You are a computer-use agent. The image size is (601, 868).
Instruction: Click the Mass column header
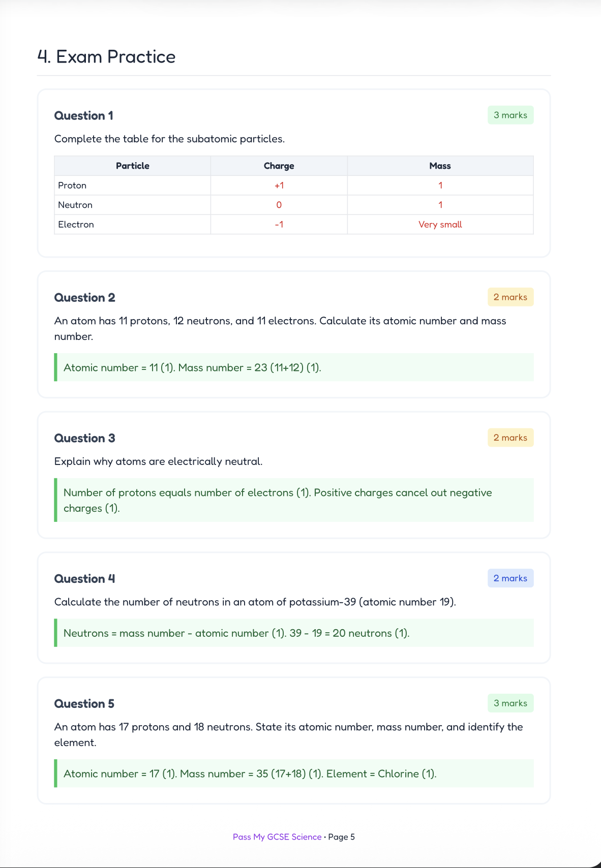(440, 166)
